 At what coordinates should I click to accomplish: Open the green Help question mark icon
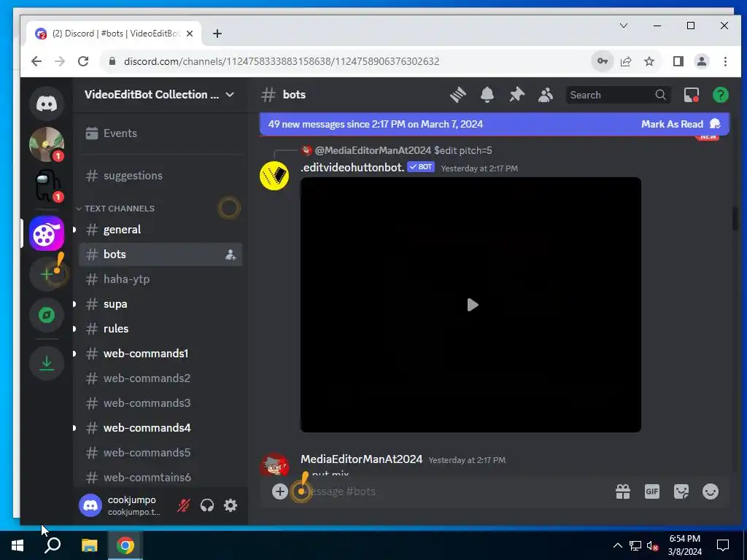point(720,95)
